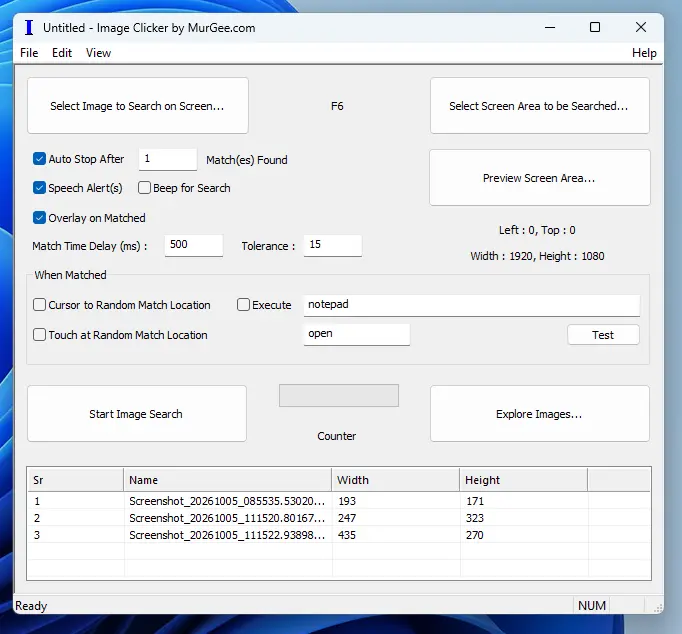Image resolution: width=682 pixels, height=634 pixels.
Task: Click width value 435 in third row
Action: click(x=347, y=535)
